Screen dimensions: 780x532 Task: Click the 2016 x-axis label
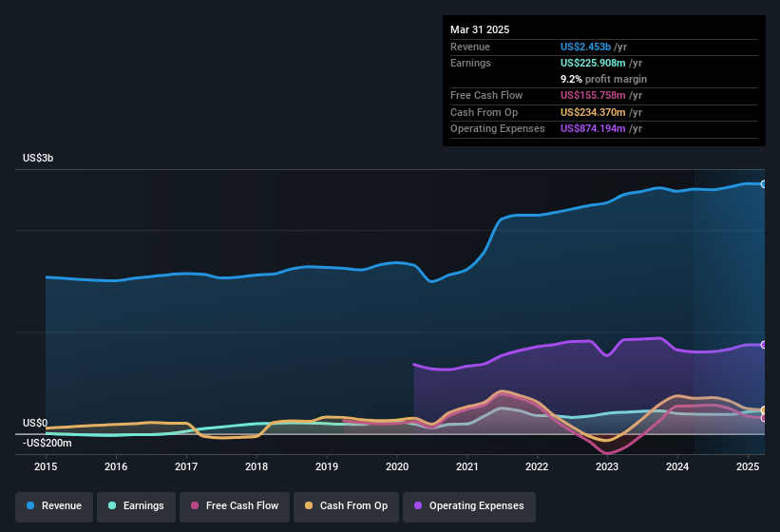(x=116, y=466)
